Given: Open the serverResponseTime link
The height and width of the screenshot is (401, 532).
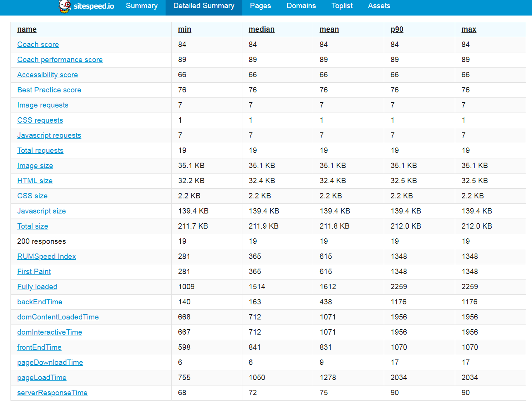Looking at the screenshot, I should pyautogui.click(x=52, y=393).
